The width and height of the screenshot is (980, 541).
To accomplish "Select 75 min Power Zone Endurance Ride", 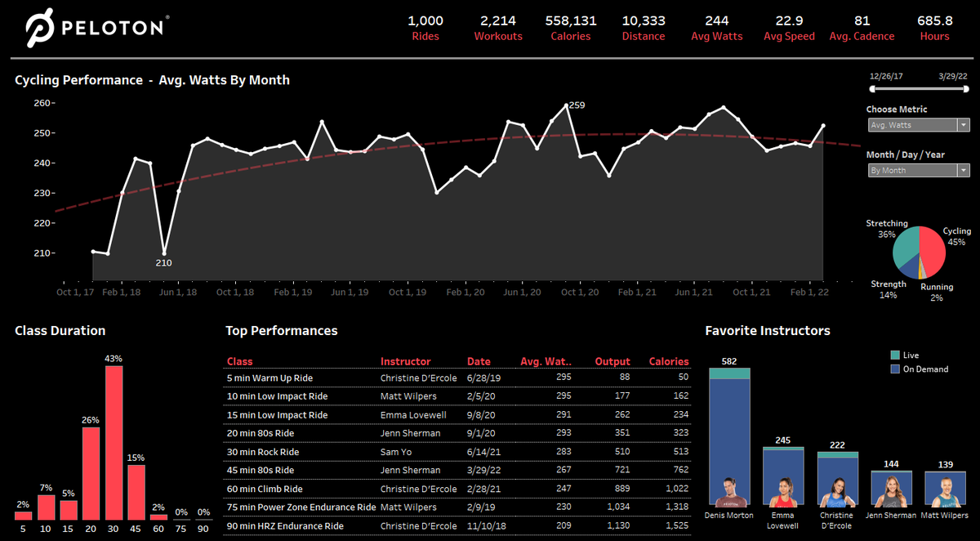I will [457, 507].
